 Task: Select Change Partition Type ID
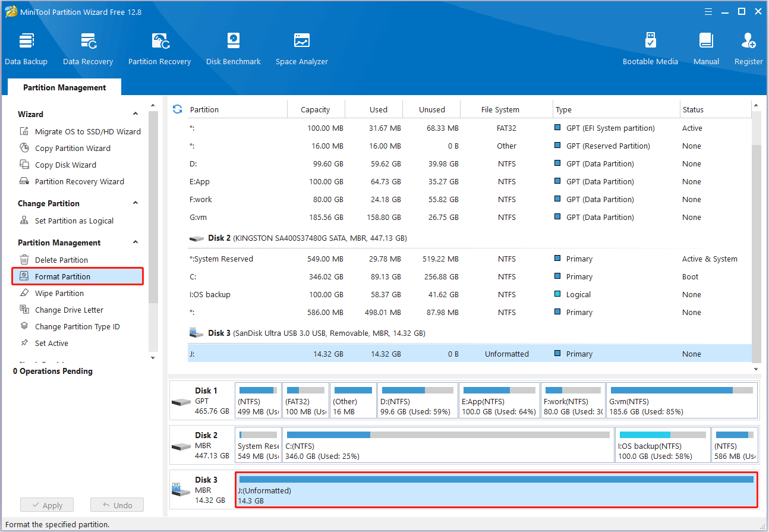(70, 326)
